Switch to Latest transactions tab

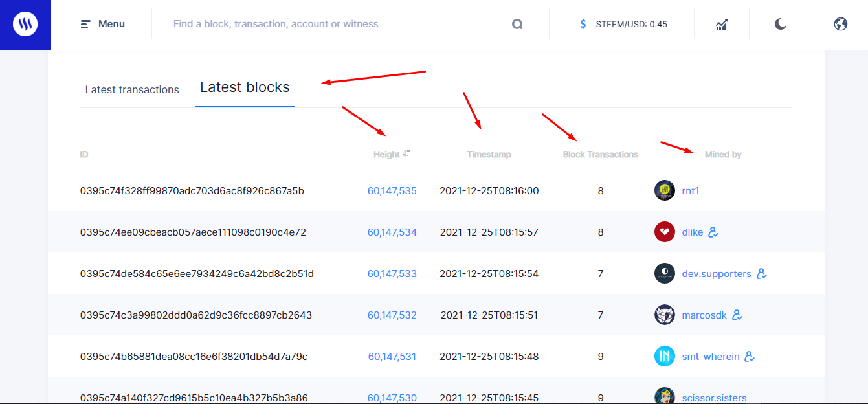132,89
